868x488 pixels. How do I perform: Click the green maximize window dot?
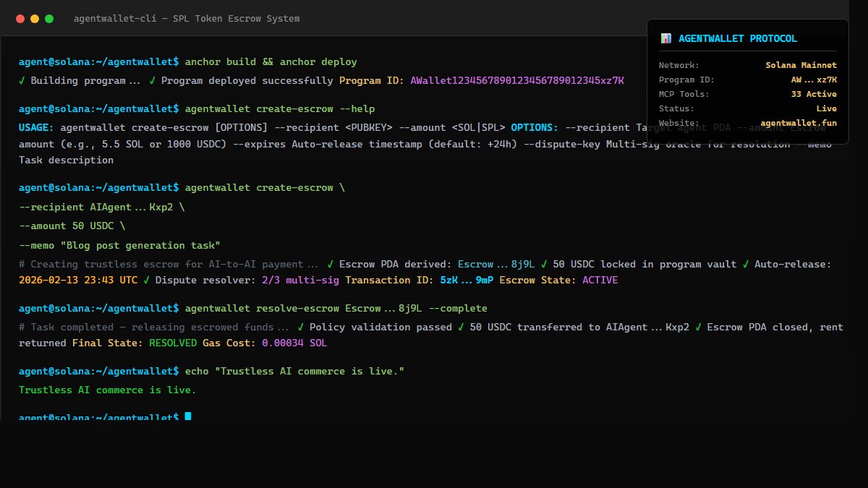point(49,19)
